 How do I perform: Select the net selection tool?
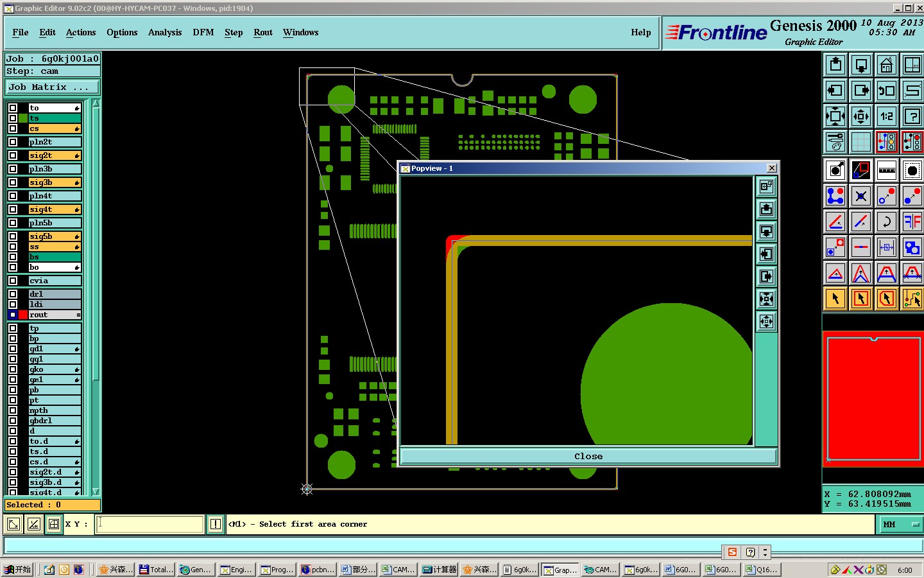[x=912, y=299]
